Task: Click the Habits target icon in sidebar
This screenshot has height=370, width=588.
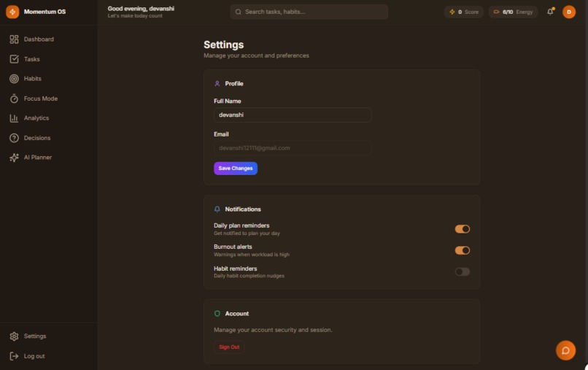Action: pos(14,79)
